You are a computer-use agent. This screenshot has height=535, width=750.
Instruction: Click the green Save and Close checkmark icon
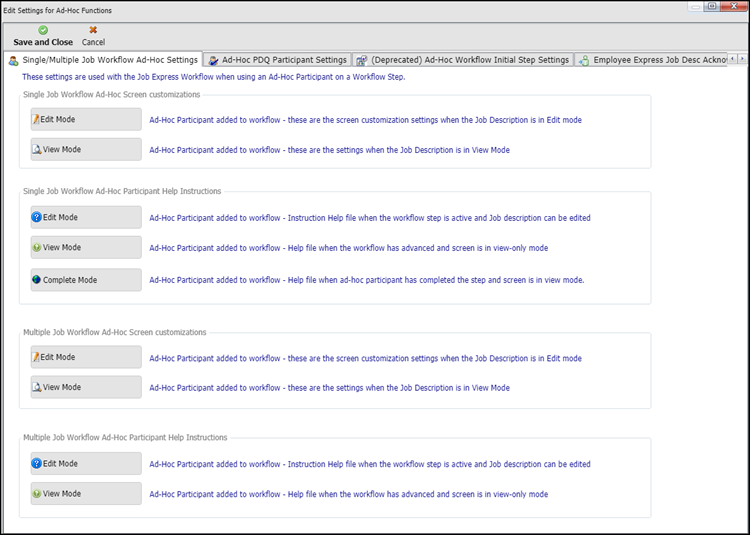pyautogui.click(x=43, y=30)
